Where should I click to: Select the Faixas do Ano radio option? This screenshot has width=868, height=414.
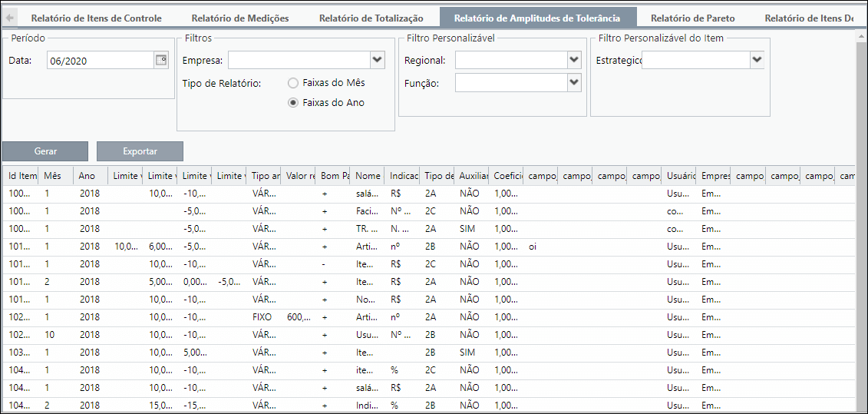293,102
